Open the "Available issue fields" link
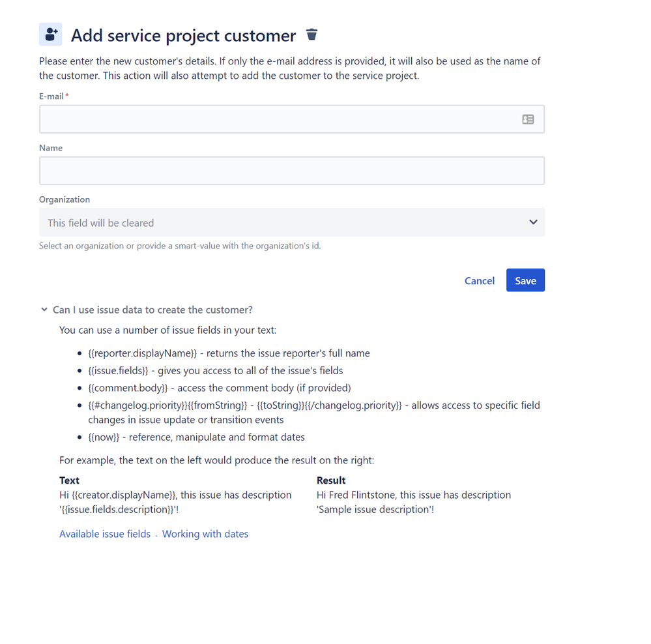This screenshot has width=651, height=644. click(x=105, y=533)
